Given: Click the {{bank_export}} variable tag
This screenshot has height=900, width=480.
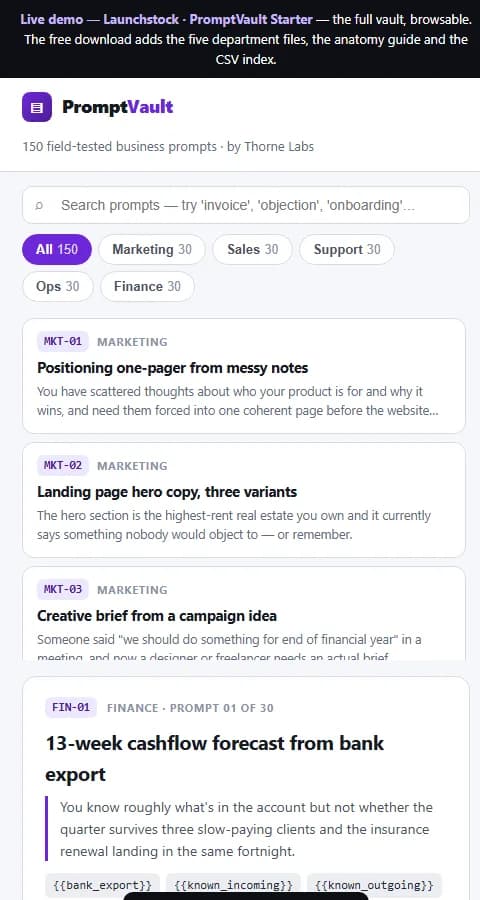Looking at the screenshot, I should (x=102, y=885).
